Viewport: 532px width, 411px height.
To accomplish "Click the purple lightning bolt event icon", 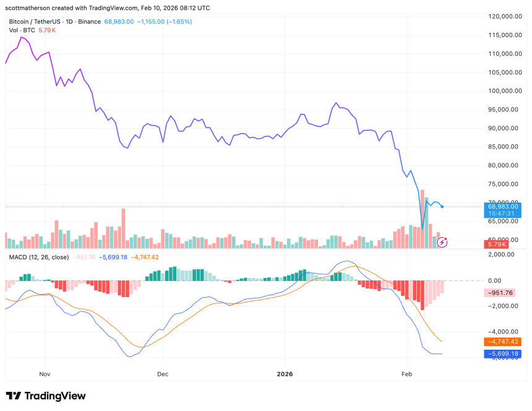I will pos(442,243).
